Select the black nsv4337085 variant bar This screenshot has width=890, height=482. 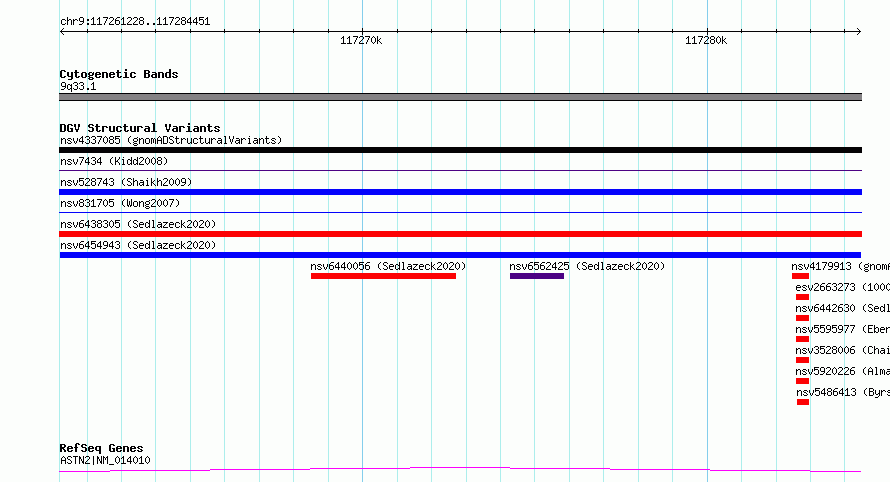tap(460, 150)
